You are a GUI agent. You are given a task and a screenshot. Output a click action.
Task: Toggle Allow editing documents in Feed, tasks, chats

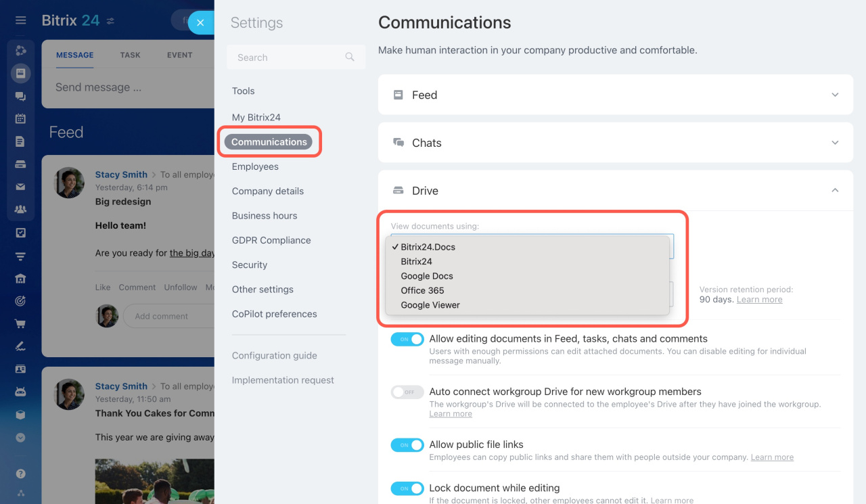[x=407, y=339]
